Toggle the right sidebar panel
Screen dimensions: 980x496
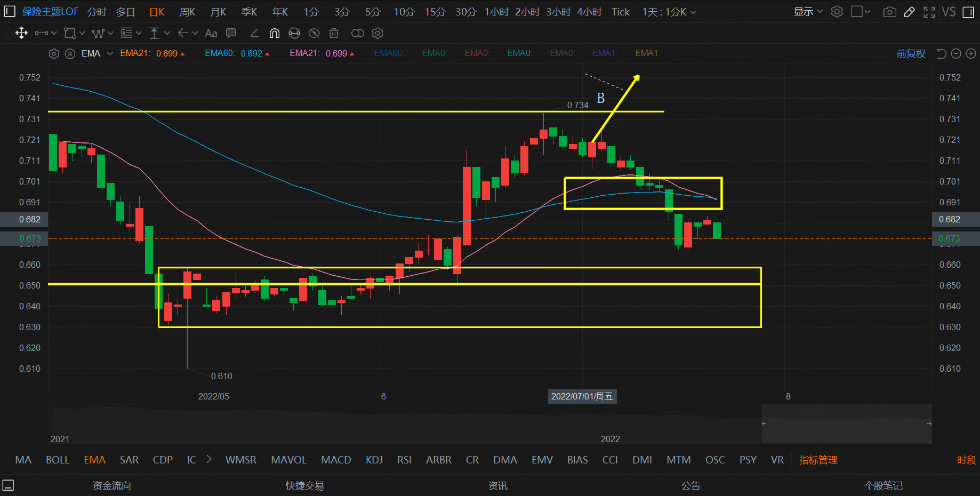click(968, 12)
